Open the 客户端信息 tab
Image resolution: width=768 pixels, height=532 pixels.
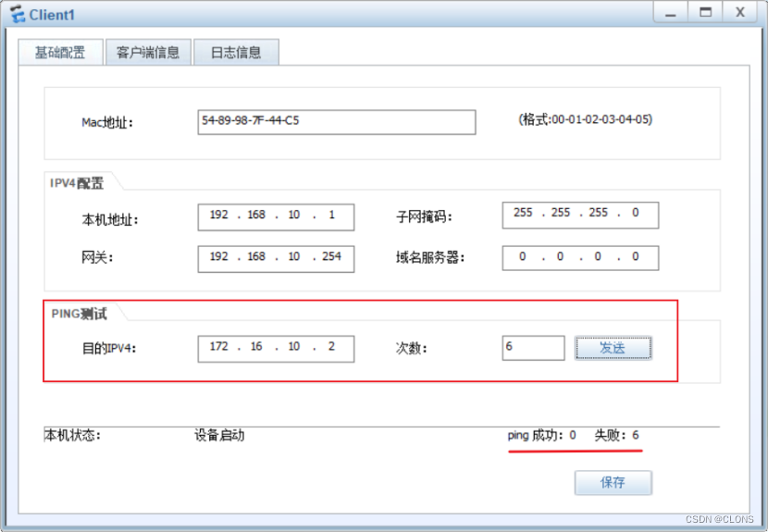click(148, 52)
